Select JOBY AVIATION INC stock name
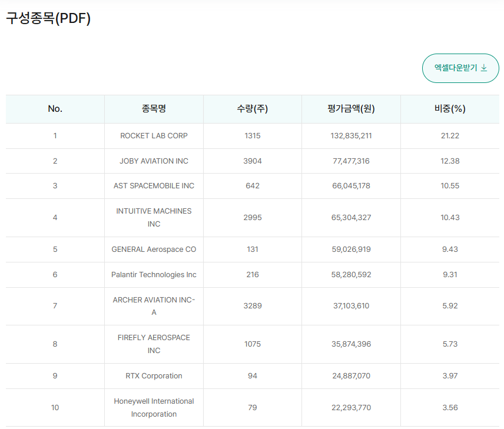 [x=154, y=161]
